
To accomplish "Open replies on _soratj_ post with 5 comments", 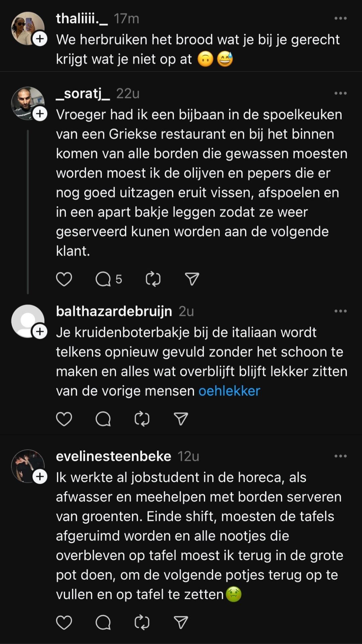I will coord(103,279).
